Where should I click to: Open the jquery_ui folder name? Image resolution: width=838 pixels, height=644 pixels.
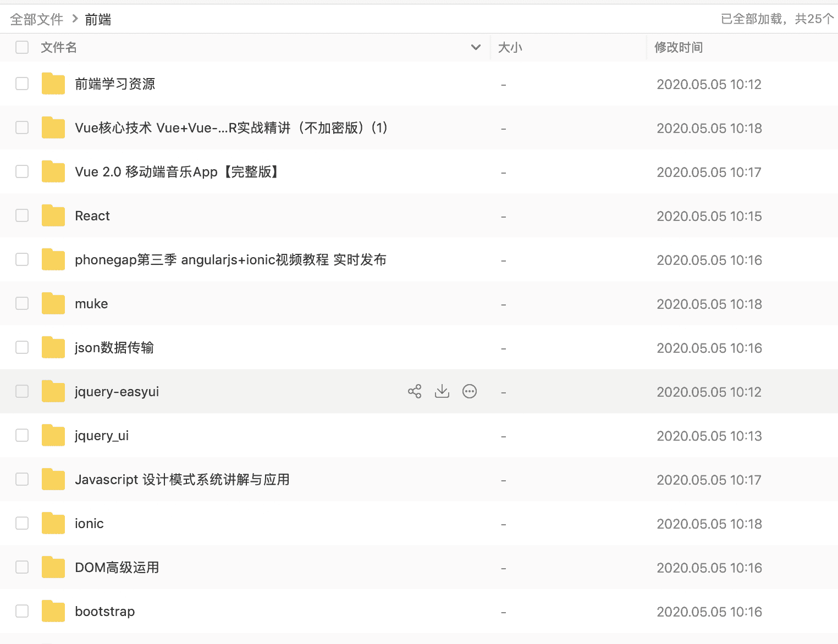(x=102, y=436)
